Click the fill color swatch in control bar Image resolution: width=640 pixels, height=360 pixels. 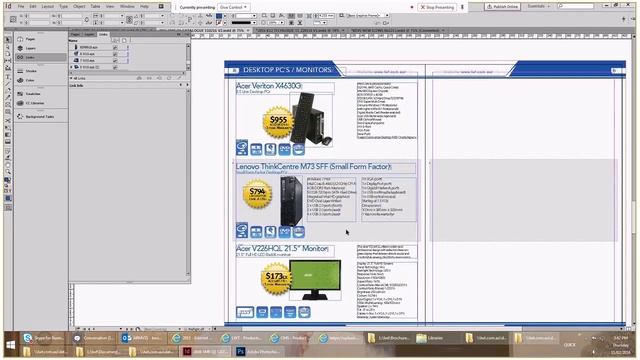[219, 16]
